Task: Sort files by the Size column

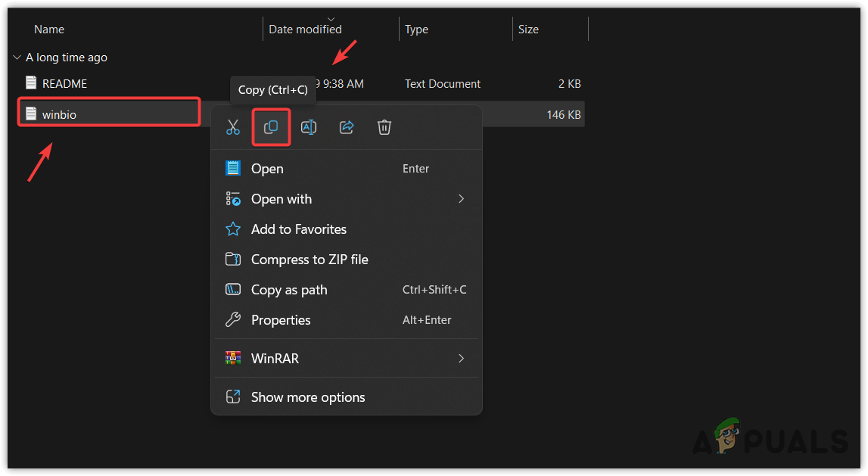Action: coord(528,30)
